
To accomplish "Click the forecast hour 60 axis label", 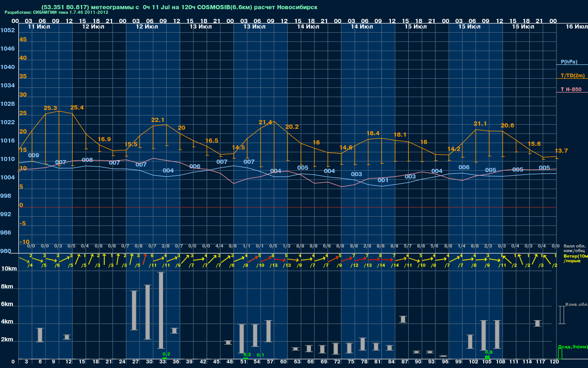I will 283,362.
